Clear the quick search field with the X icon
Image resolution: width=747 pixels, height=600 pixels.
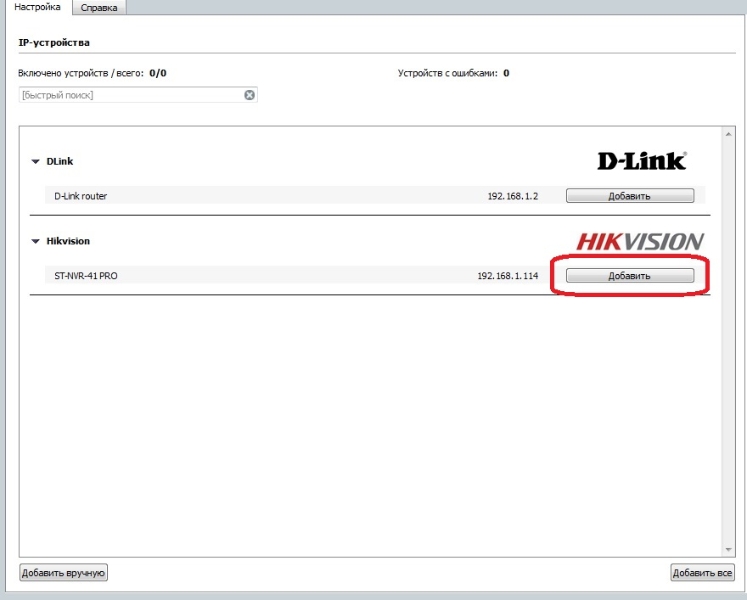pyautogui.click(x=249, y=95)
